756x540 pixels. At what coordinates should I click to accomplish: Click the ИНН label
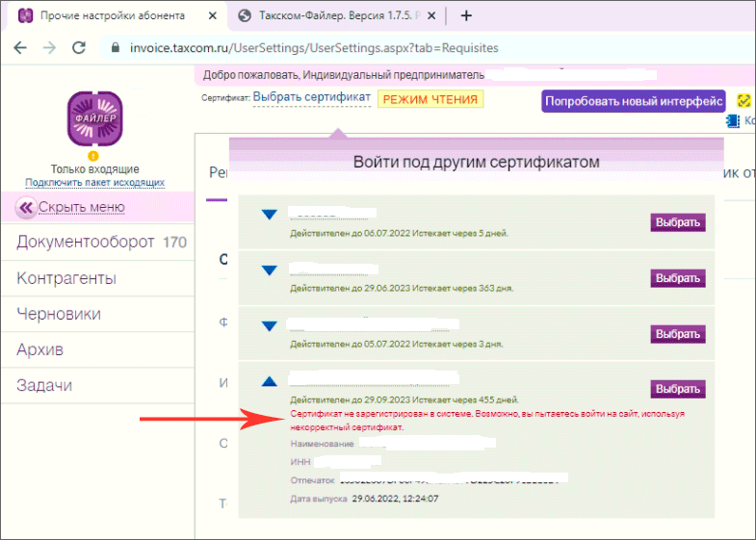300,462
